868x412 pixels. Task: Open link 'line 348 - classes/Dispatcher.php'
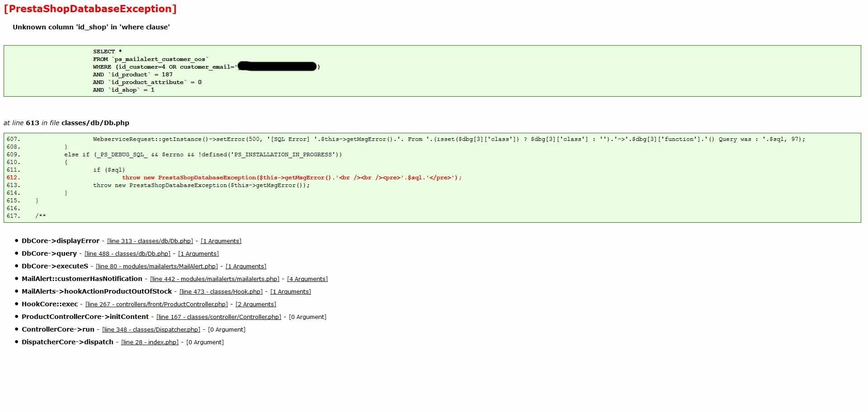pos(151,330)
